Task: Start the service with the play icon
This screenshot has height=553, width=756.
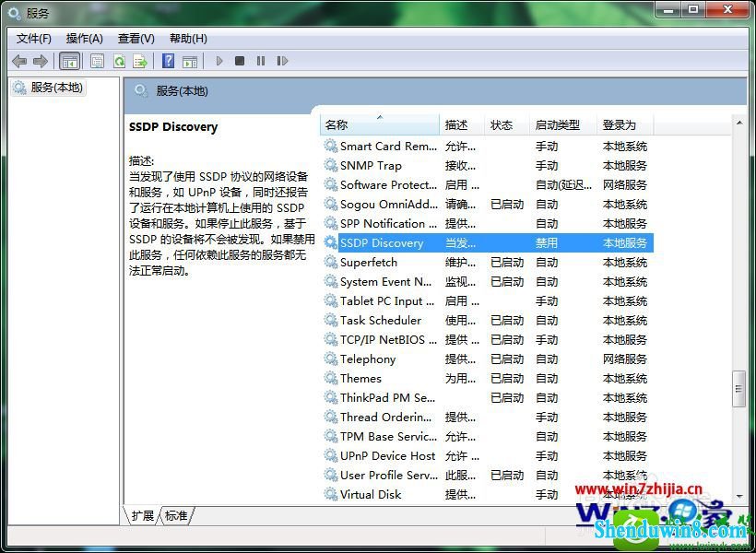Action: coord(219,61)
